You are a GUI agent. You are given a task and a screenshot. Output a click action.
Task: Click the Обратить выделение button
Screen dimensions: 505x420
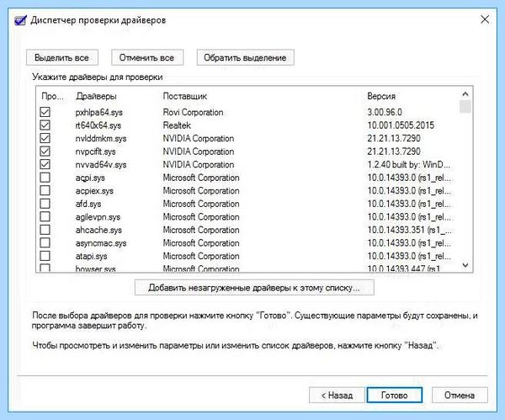(x=246, y=57)
